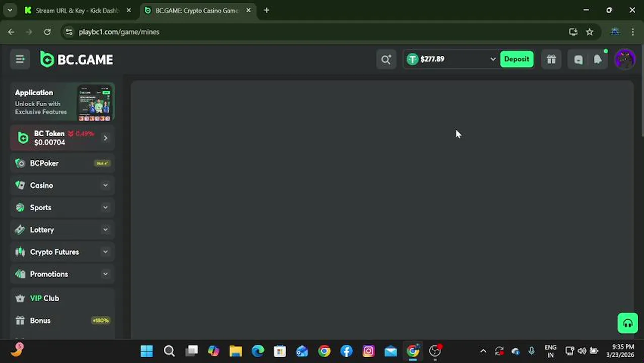Close the Kick Dashboard tab
This screenshot has width=644, height=363.
(x=128, y=10)
